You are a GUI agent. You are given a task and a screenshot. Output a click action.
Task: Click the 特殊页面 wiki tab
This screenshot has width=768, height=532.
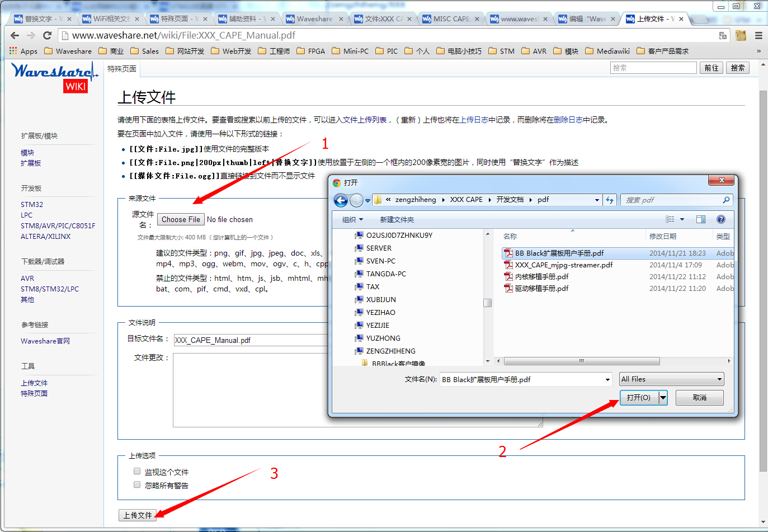click(122, 69)
